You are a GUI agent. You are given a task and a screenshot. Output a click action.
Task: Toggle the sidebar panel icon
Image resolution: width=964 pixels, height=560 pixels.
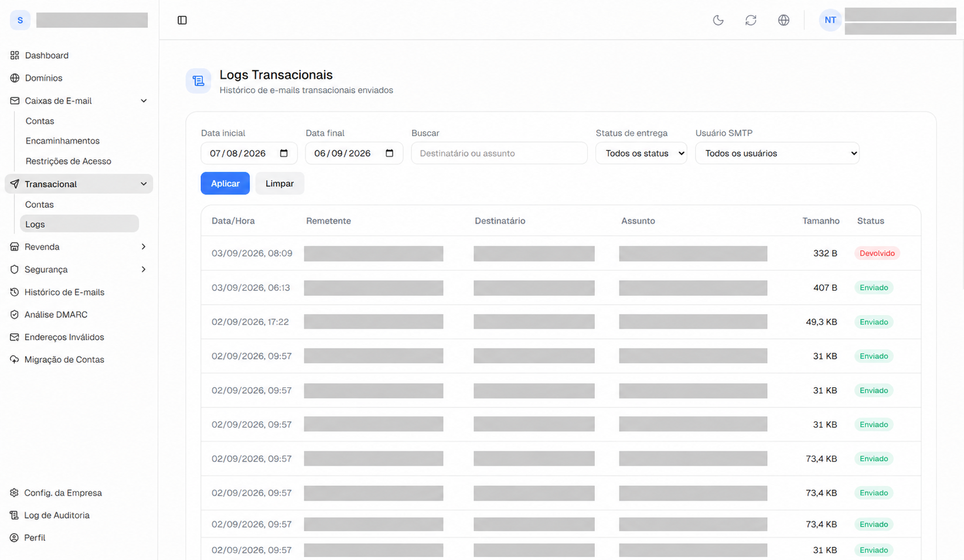(x=182, y=20)
